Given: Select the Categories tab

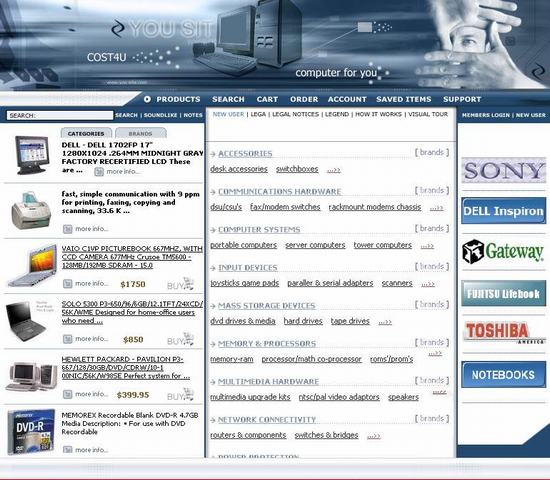Looking at the screenshot, I should click(x=86, y=133).
